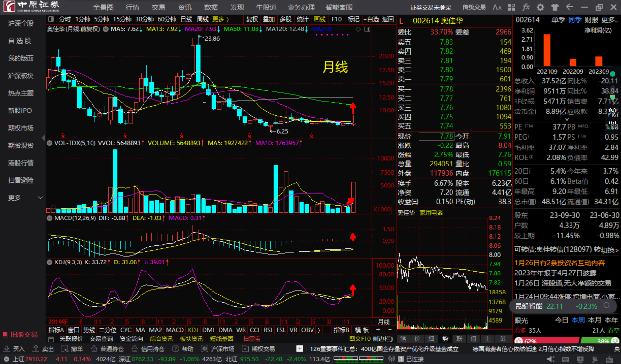Open the fx formula editor icon

click(x=526, y=7)
